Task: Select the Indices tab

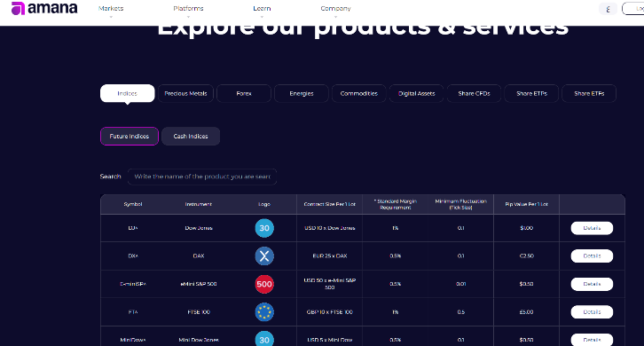Action: tap(128, 93)
